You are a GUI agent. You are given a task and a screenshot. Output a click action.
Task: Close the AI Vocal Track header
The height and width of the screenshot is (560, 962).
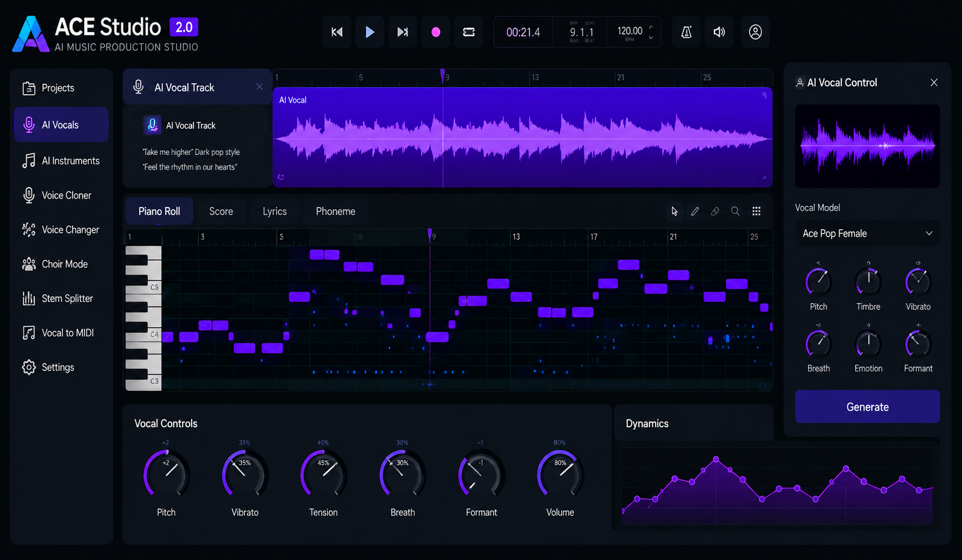click(259, 87)
